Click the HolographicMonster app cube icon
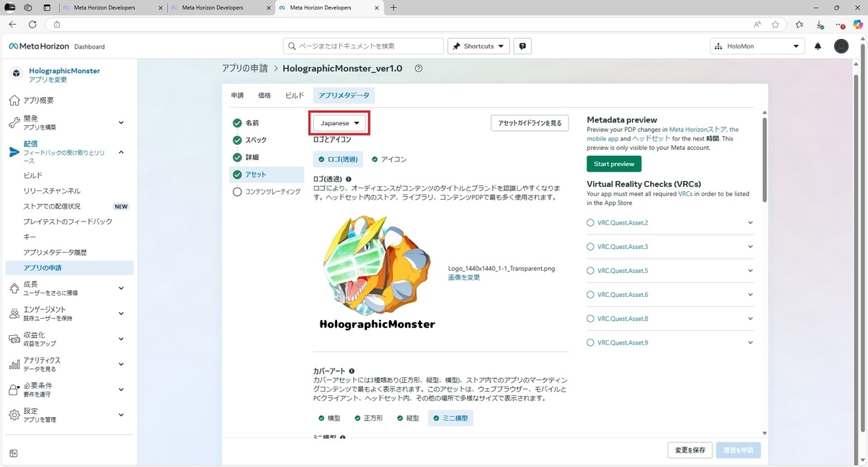Screen dimensions: 868x467 click(17, 73)
